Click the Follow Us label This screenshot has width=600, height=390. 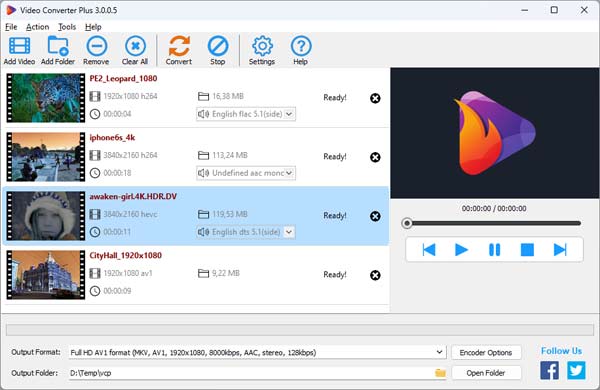pyautogui.click(x=561, y=351)
